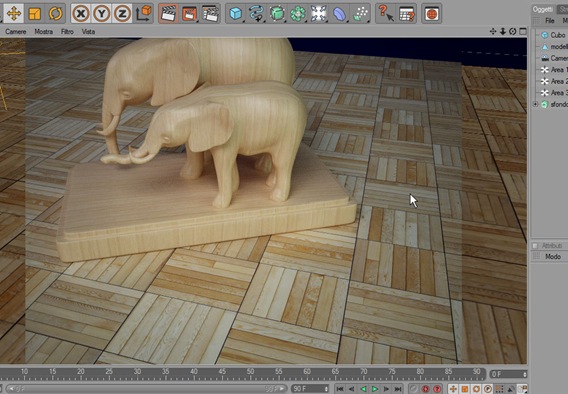Open the render settings
Image resolution: width=568 pixels, height=394 pixels.
tap(210, 14)
